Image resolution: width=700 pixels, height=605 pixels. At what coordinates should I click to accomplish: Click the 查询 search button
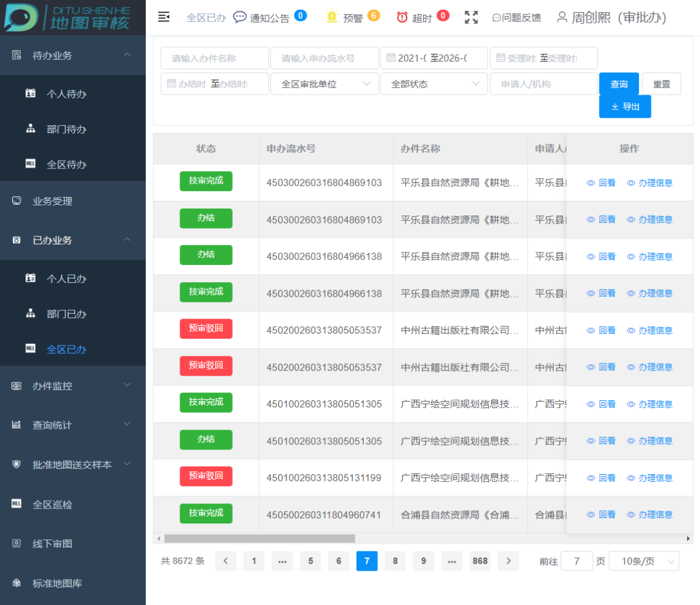[x=619, y=84]
